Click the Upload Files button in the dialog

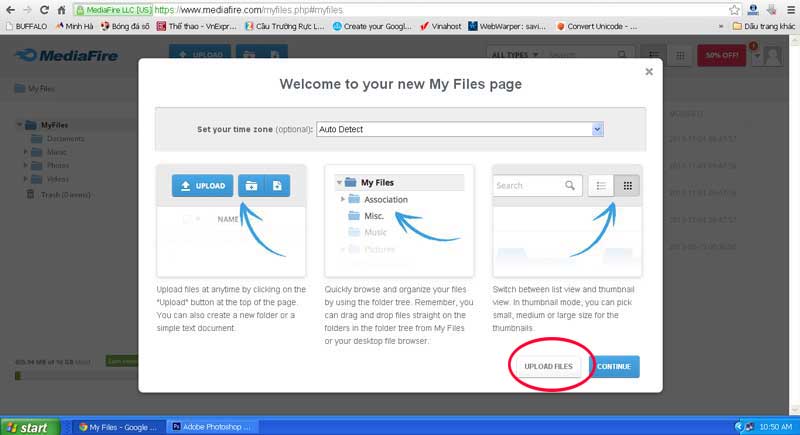click(x=548, y=366)
